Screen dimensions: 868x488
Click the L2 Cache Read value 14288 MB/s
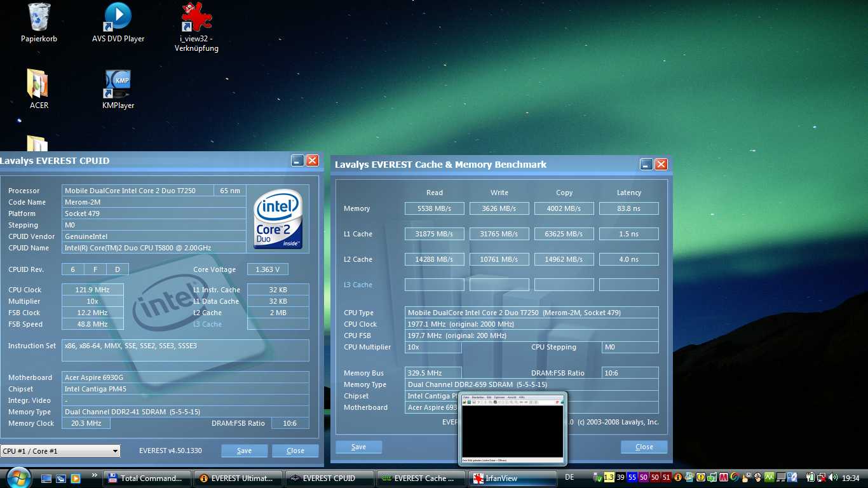[x=435, y=259]
